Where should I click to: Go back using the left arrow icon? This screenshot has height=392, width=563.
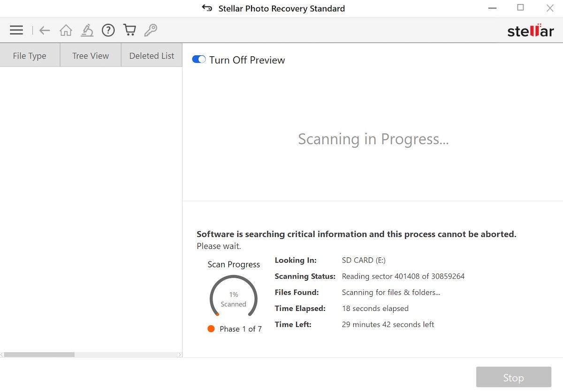coord(45,31)
